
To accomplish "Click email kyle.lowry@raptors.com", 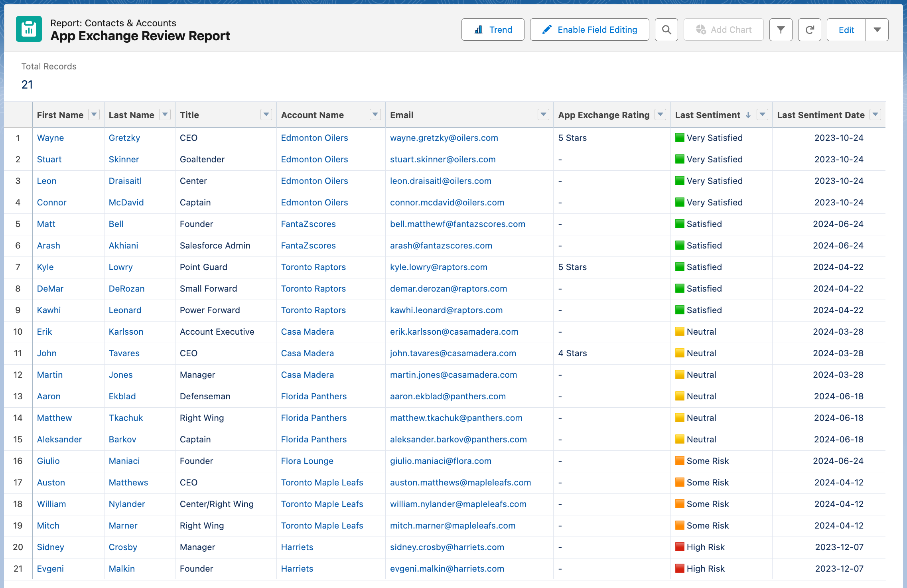I will point(439,267).
